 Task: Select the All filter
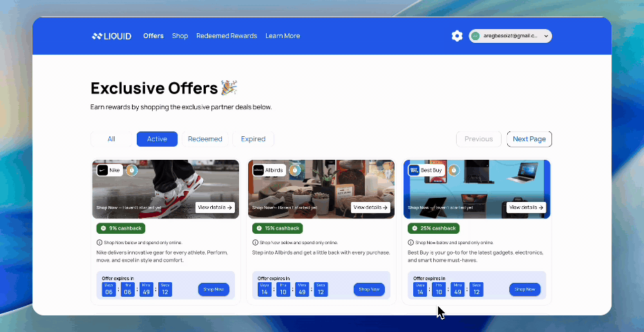[111, 139]
